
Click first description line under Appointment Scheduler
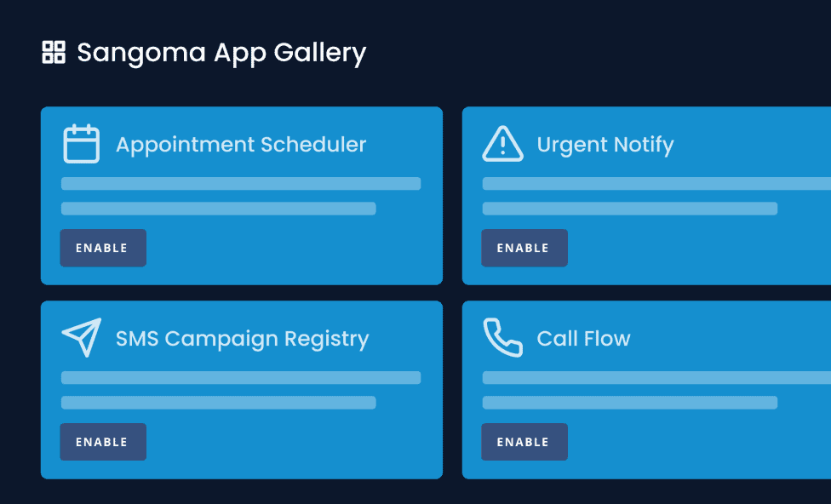point(241,184)
